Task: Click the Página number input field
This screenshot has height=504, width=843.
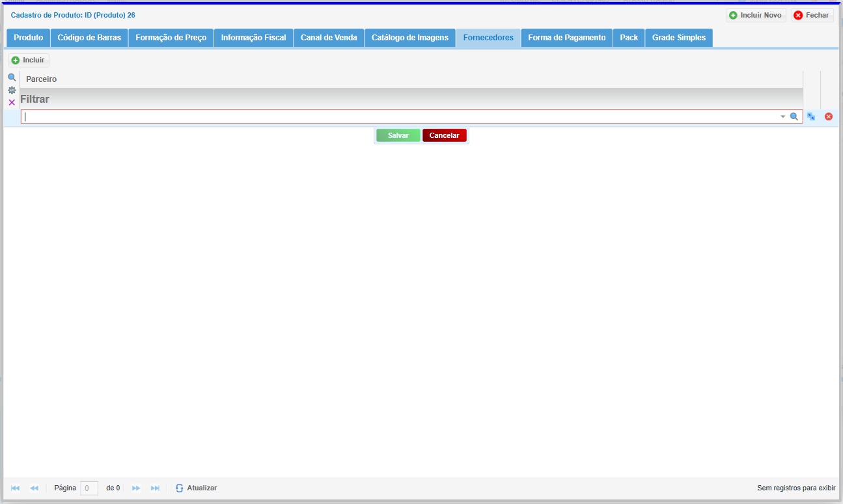Action: [89, 488]
